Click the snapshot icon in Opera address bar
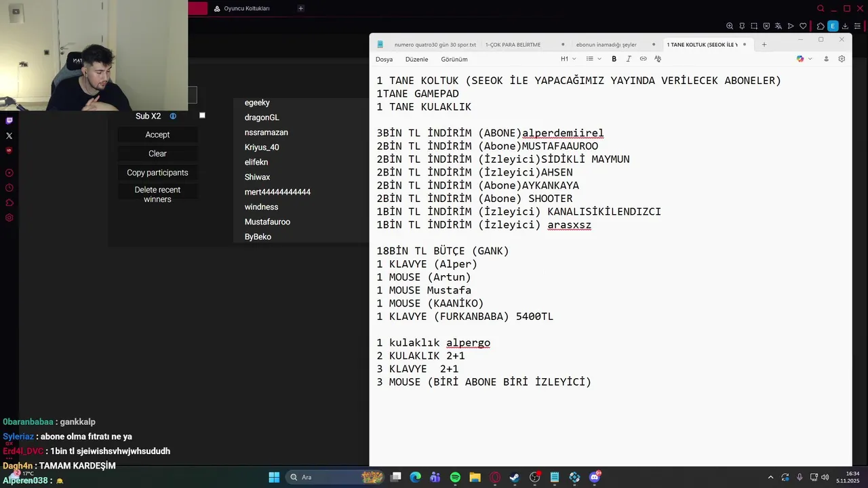Image resolution: width=868 pixels, height=488 pixels. point(754,26)
